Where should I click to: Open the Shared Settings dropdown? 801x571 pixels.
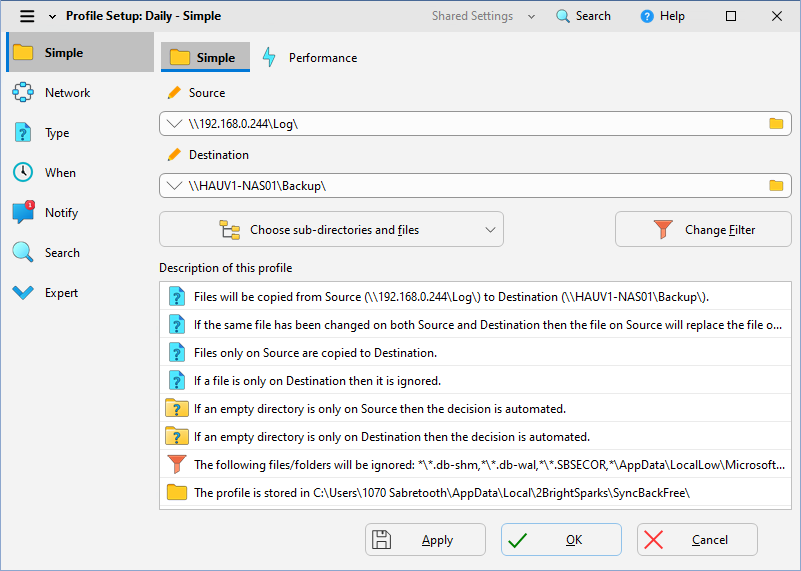point(482,16)
